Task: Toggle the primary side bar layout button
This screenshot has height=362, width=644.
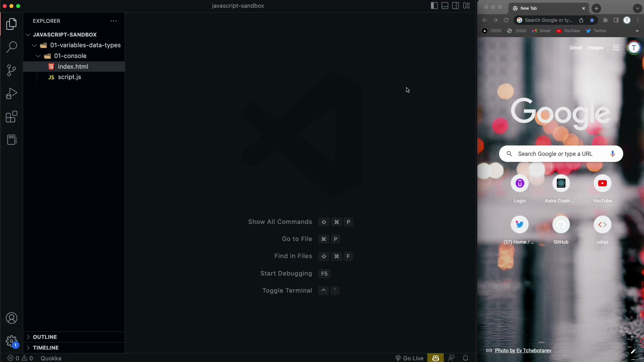Action: pos(434,6)
